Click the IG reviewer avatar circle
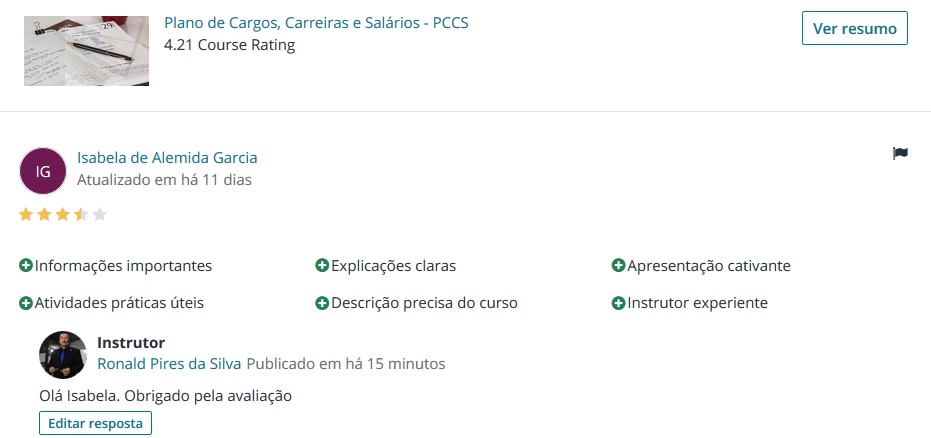The image size is (931, 438). click(43, 171)
